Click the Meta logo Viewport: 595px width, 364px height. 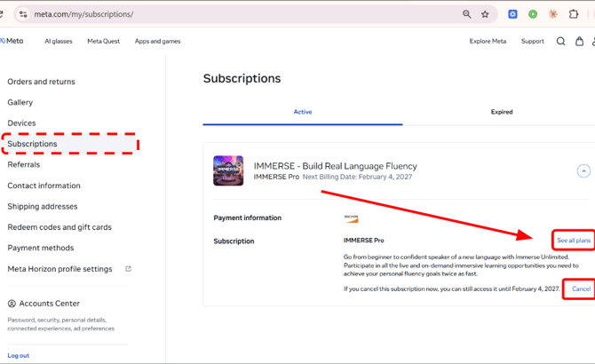[12, 41]
